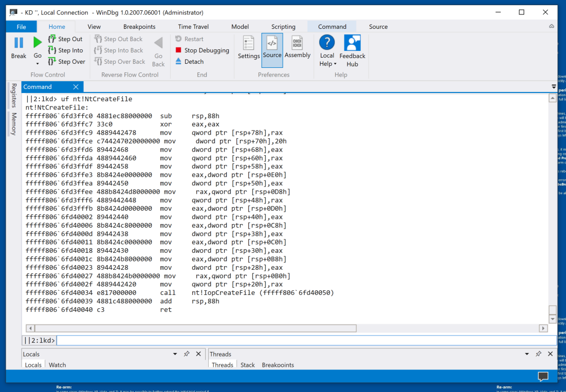
Task: Toggle Source preference mode
Action: [x=272, y=44]
